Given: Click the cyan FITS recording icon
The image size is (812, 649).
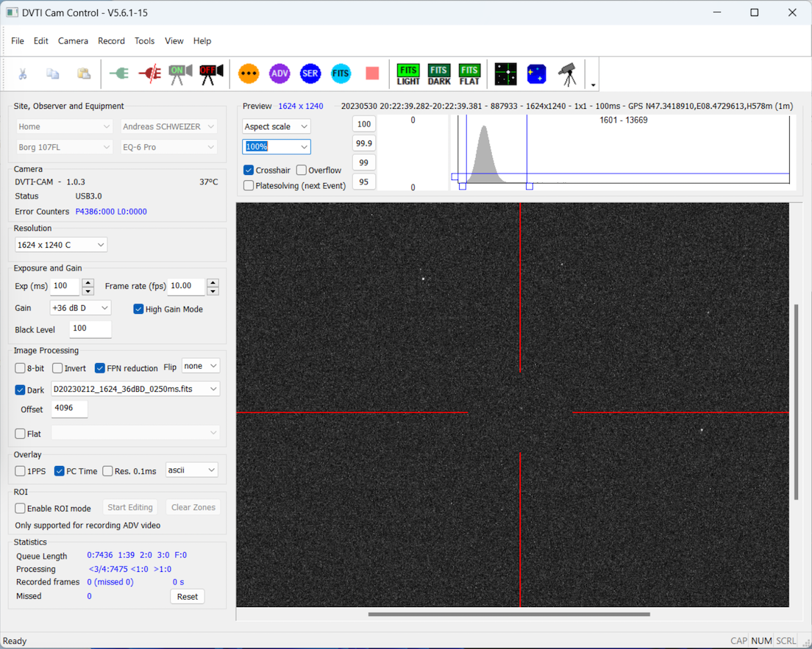Looking at the screenshot, I should click(341, 73).
